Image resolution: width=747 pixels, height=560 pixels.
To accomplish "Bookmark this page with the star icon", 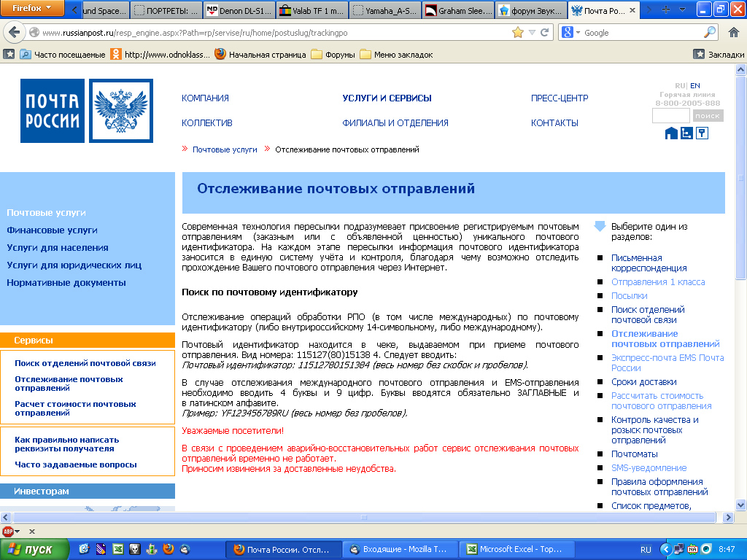I will [x=518, y=33].
